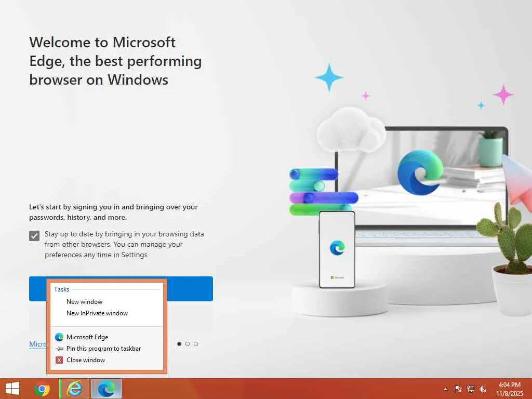Choose New InPrivate window in jump list
532x399 pixels.
click(107, 313)
